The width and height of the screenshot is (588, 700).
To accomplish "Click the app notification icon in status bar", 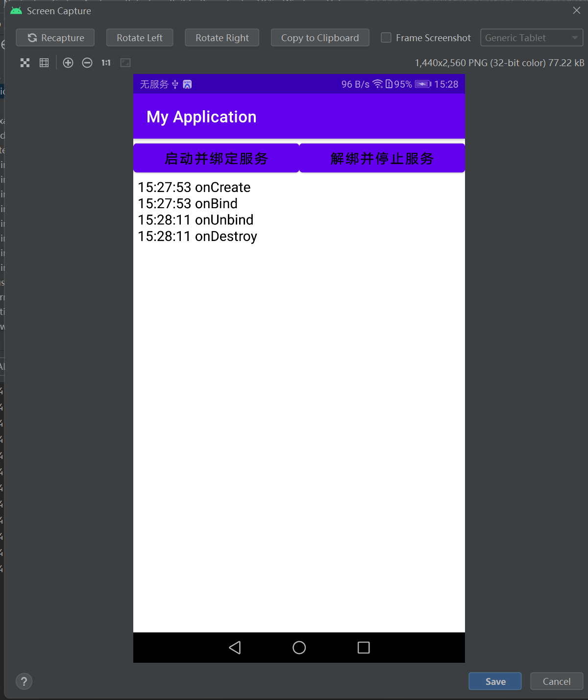I will tap(187, 84).
